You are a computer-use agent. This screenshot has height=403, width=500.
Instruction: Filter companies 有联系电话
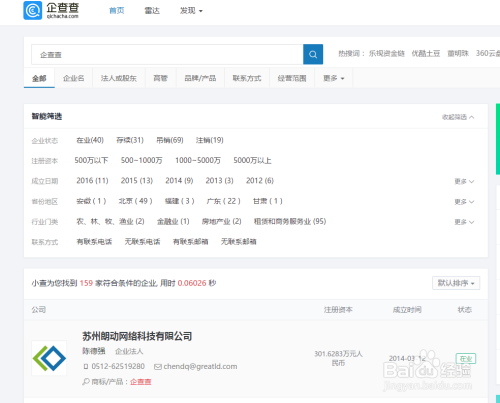coord(94,242)
